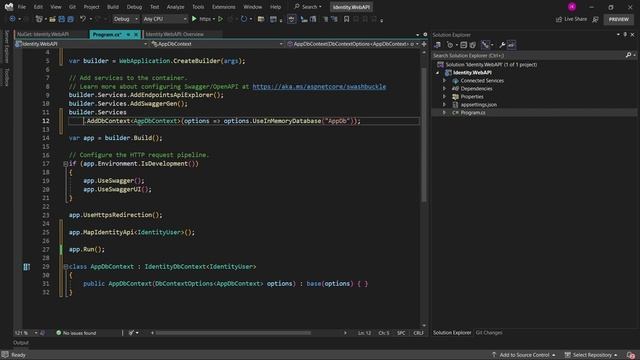This screenshot has height=360, width=640.
Task: Expand the Dependencies node
Action: [x=444, y=89]
